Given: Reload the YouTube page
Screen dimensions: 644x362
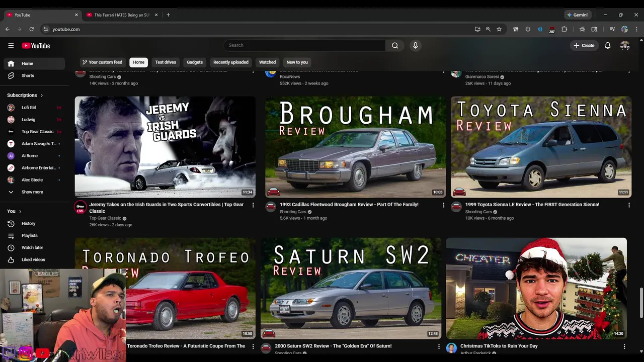Looking at the screenshot, I should tap(32, 29).
